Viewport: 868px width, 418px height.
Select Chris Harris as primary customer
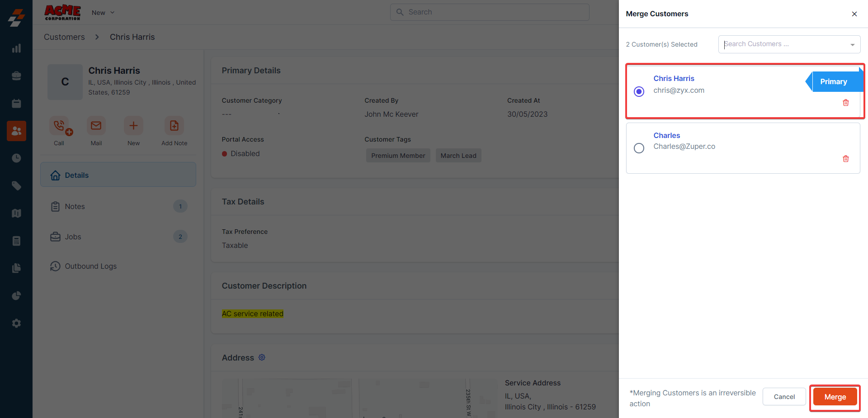[639, 91]
